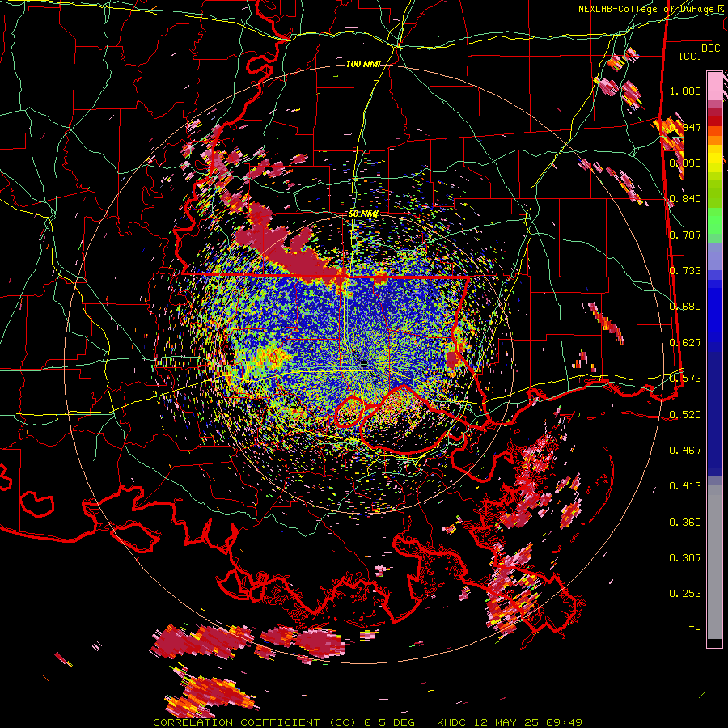Image resolution: width=728 pixels, height=728 pixels.
Task: Click the CORRELATION COEFFICIENT (CC) caption text
Action: coord(255,722)
